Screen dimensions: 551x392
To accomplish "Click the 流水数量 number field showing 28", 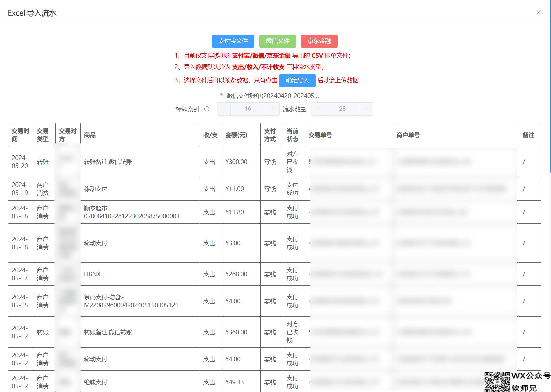I will tap(342, 109).
